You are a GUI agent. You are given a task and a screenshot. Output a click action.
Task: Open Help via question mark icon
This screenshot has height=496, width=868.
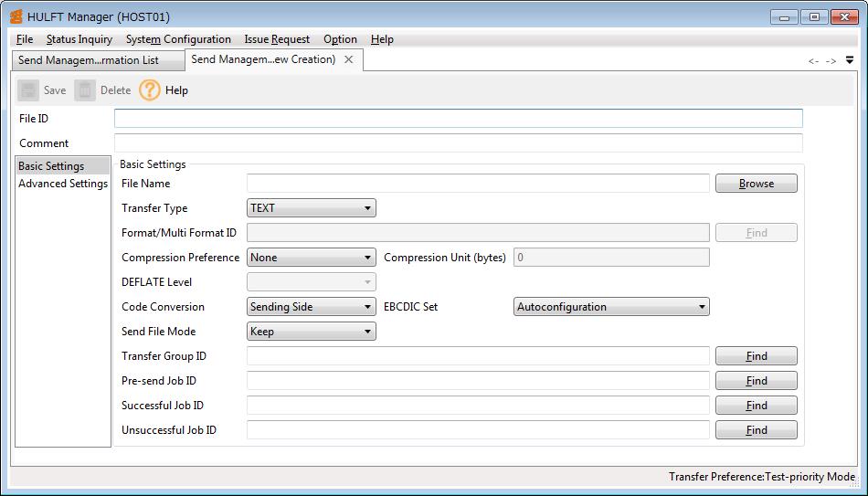point(150,90)
